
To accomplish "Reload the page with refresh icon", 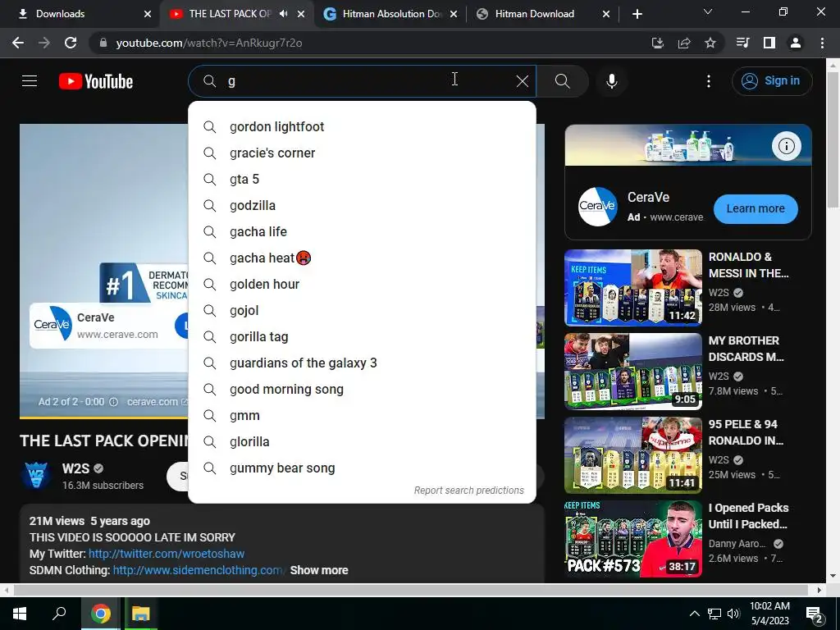I will (x=71, y=43).
